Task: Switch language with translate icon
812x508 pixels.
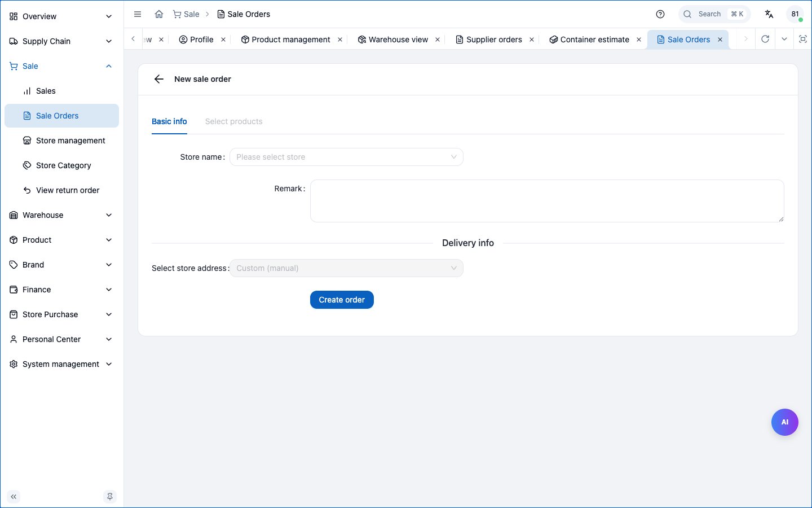Action: [x=769, y=14]
